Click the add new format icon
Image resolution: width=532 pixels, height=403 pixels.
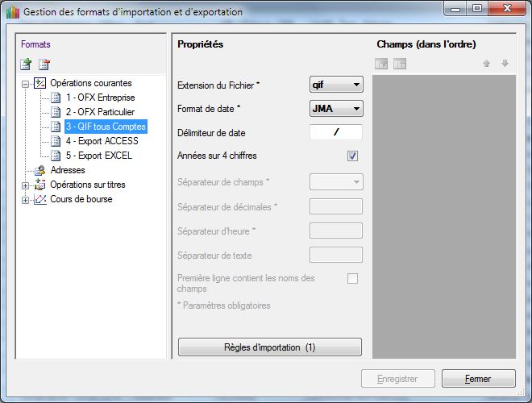coord(26,64)
